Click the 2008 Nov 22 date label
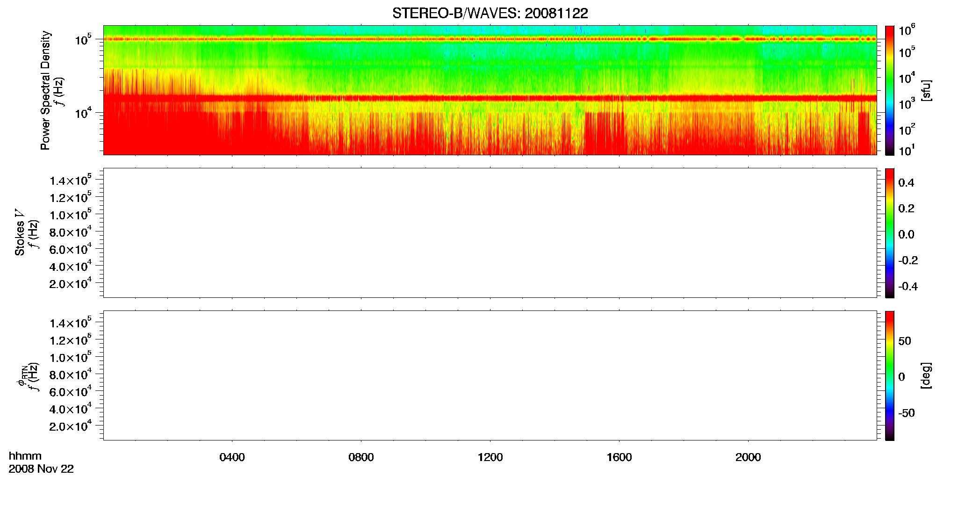The height and width of the screenshot is (505, 980). (x=41, y=469)
